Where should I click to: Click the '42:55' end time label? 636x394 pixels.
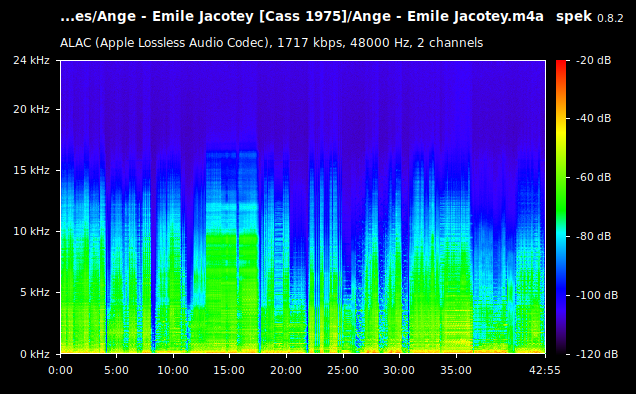(545, 370)
